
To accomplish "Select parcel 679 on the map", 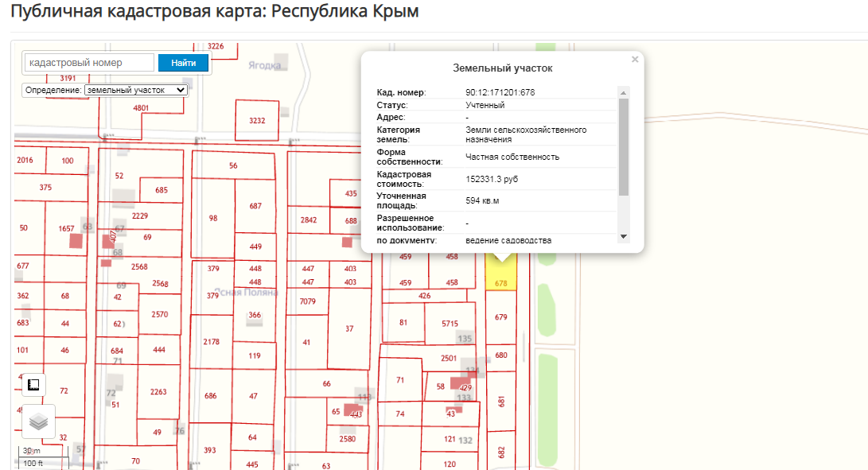I will point(501,317).
